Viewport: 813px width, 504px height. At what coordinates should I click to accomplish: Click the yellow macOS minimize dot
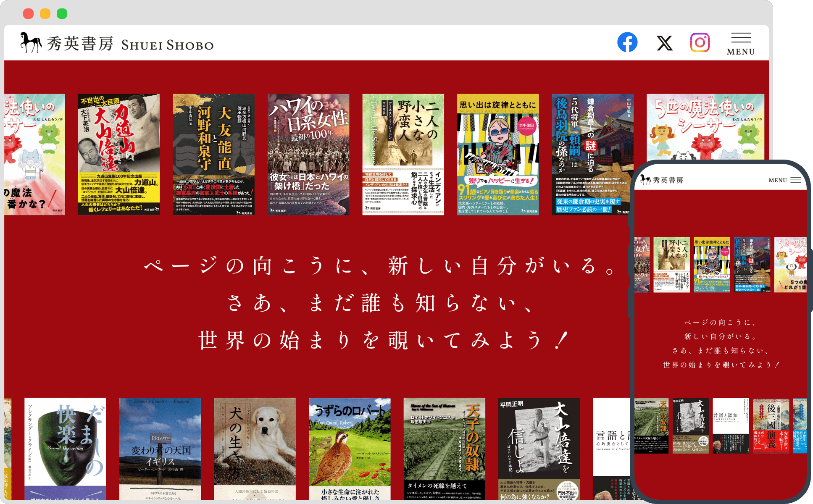pos(45,13)
